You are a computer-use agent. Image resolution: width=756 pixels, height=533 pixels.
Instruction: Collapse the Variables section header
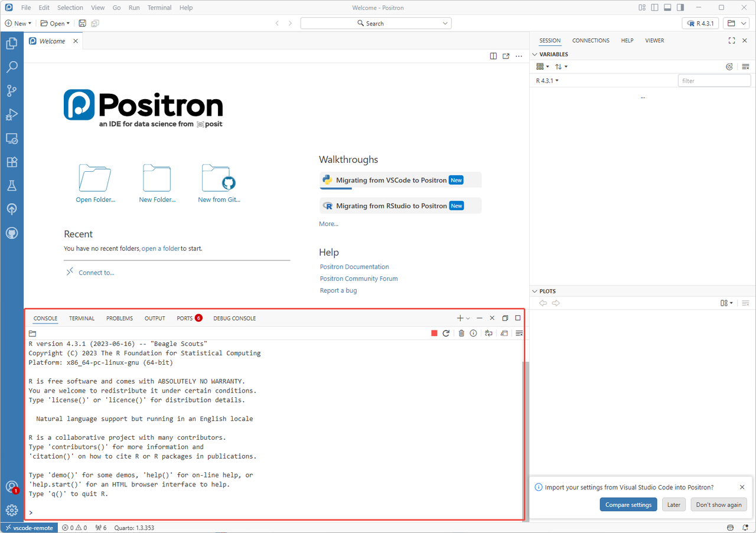553,54
